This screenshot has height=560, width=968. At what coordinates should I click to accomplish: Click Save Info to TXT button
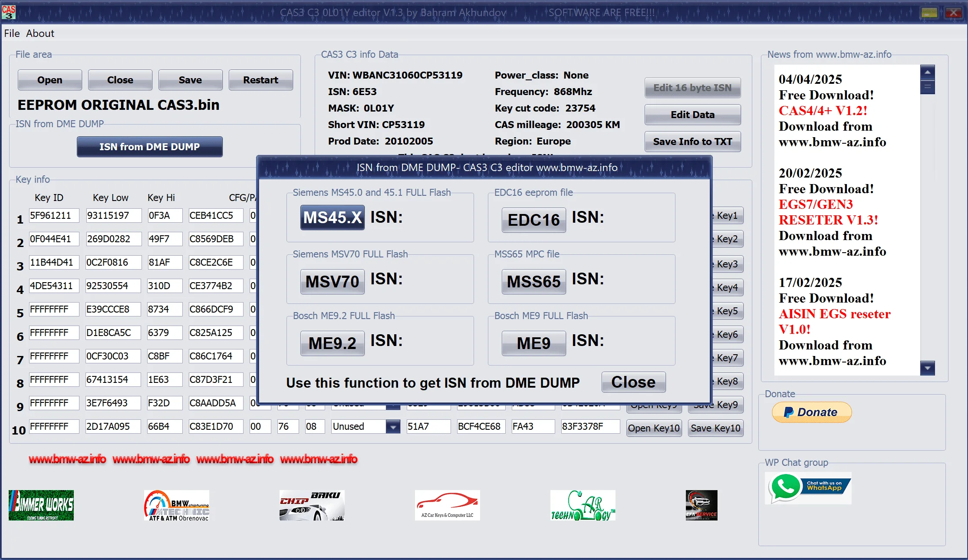click(692, 142)
